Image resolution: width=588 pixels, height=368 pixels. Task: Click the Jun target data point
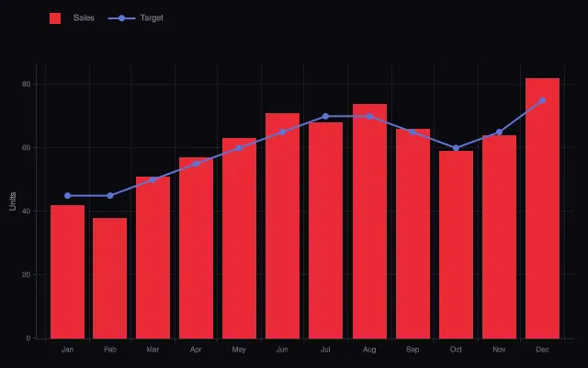coord(282,132)
